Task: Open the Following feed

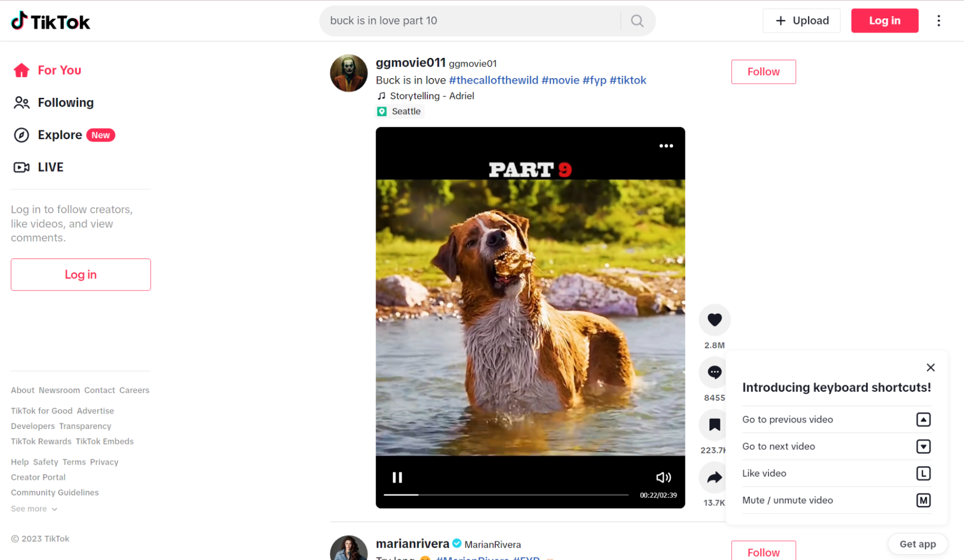Action: (54, 103)
